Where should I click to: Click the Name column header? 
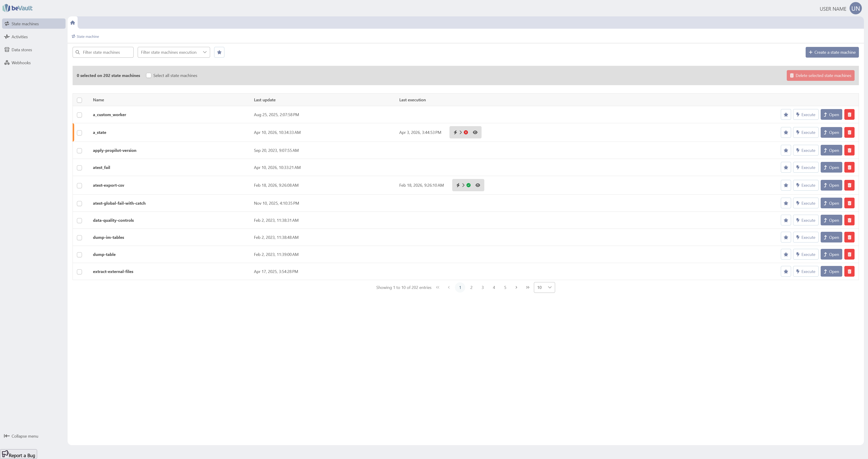pyautogui.click(x=98, y=100)
